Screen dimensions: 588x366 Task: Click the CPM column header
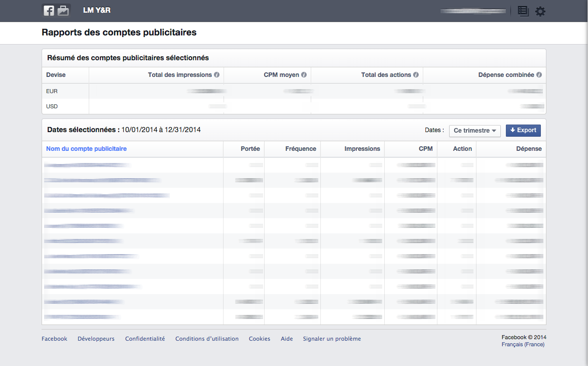click(x=426, y=149)
